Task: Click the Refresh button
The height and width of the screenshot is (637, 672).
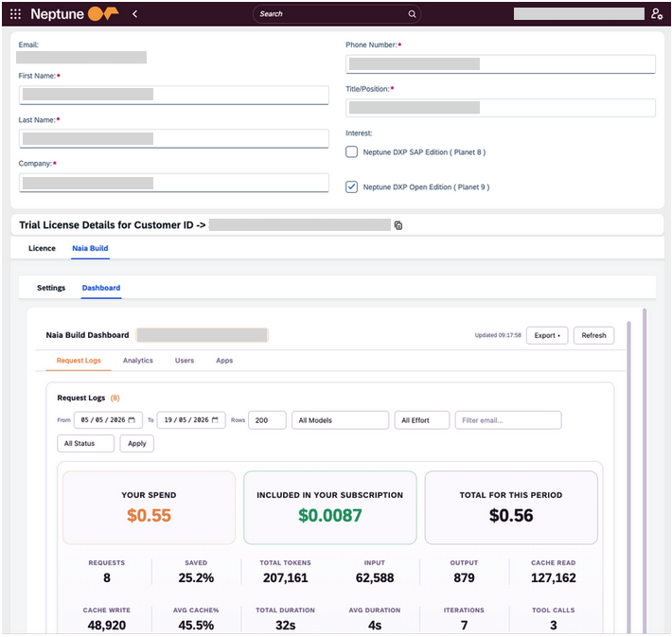Action: pyautogui.click(x=593, y=335)
